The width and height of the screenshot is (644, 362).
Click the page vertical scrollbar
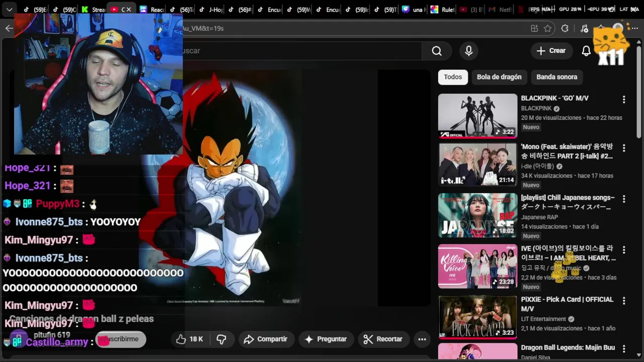click(x=639, y=93)
